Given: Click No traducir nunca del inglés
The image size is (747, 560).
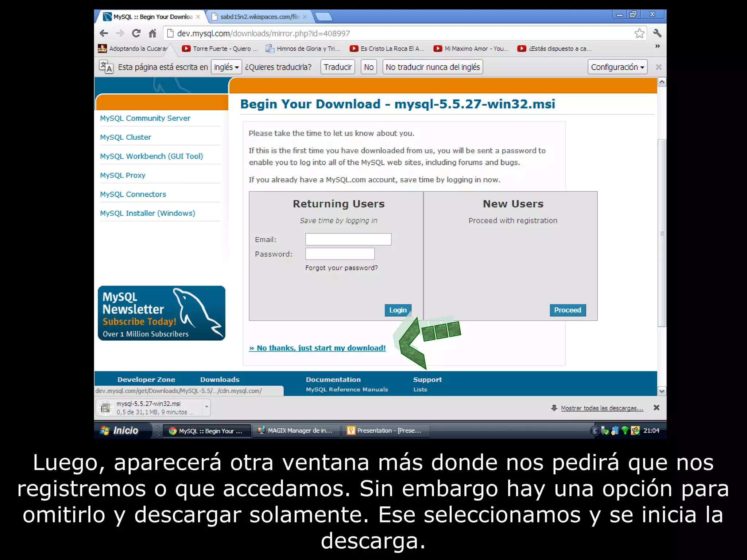Looking at the screenshot, I should pos(433,67).
